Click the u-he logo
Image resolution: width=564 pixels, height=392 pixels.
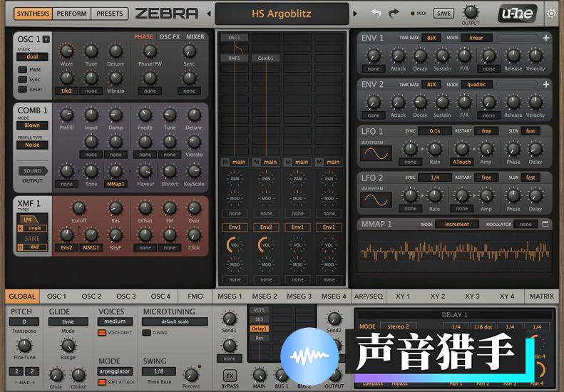(x=518, y=14)
